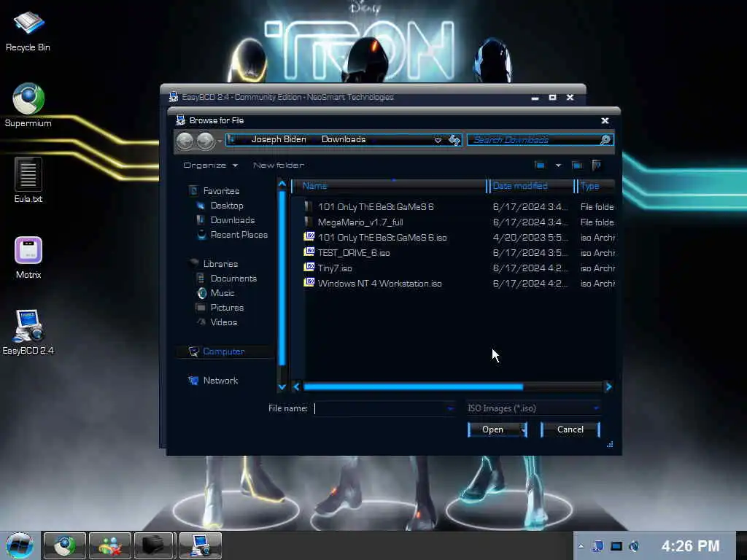Select the MegaMario_v1.7_full folder
Image resolution: width=747 pixels, height=560 pixels.
click(x=360, y=222)
